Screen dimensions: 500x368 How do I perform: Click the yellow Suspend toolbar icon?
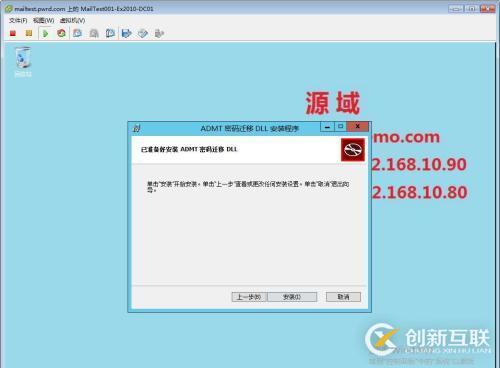click(29, 33)
